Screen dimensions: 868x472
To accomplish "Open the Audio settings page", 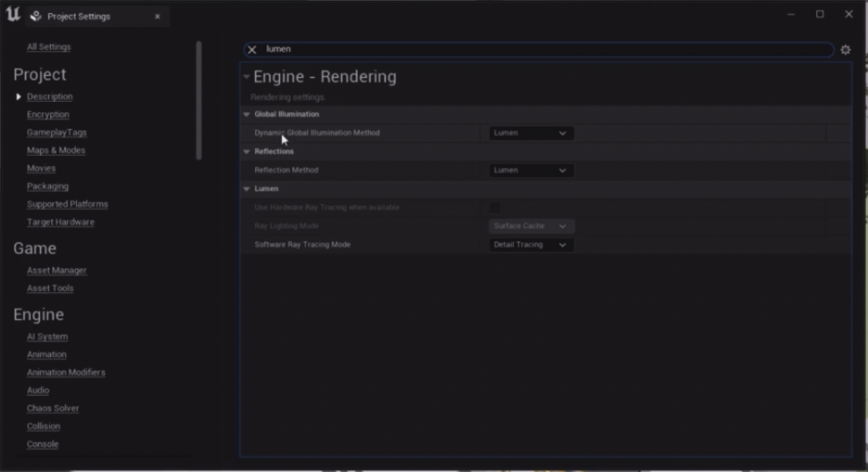I will (x=38, y=390).
